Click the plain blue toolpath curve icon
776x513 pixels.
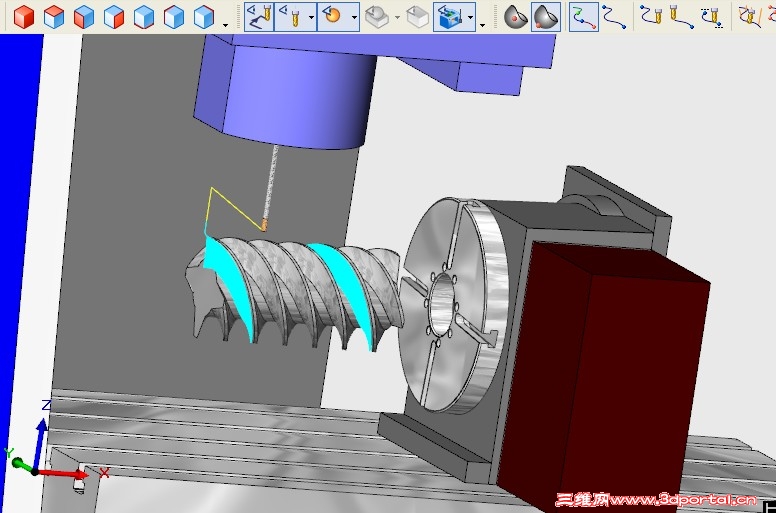[615, 17]
